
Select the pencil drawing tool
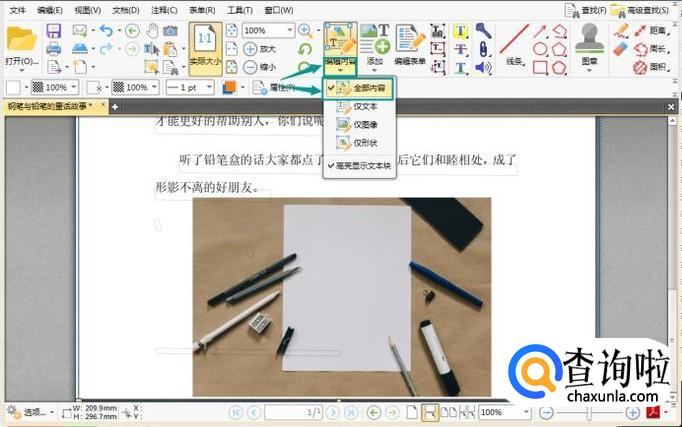622,30
